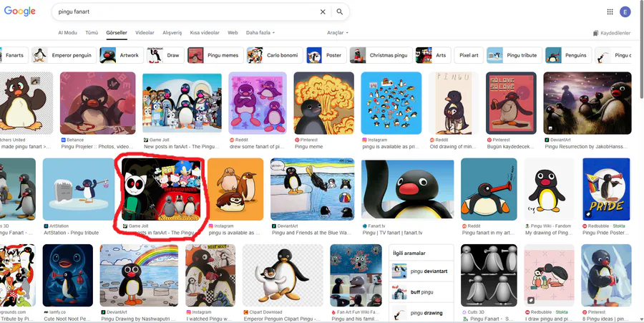Select the Görseller tab
The image size is (644, 323).
click(117, 32)
